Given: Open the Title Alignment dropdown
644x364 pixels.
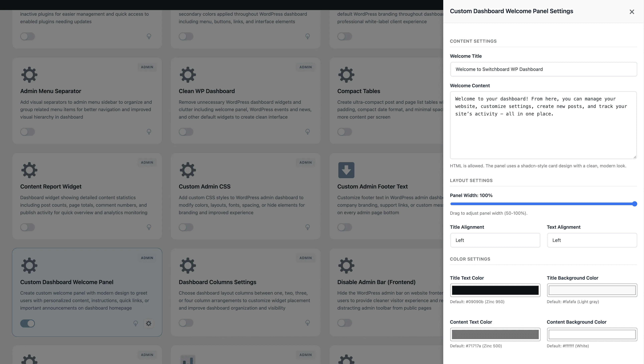Looking at the screenshot, I should tap(495, 240).
